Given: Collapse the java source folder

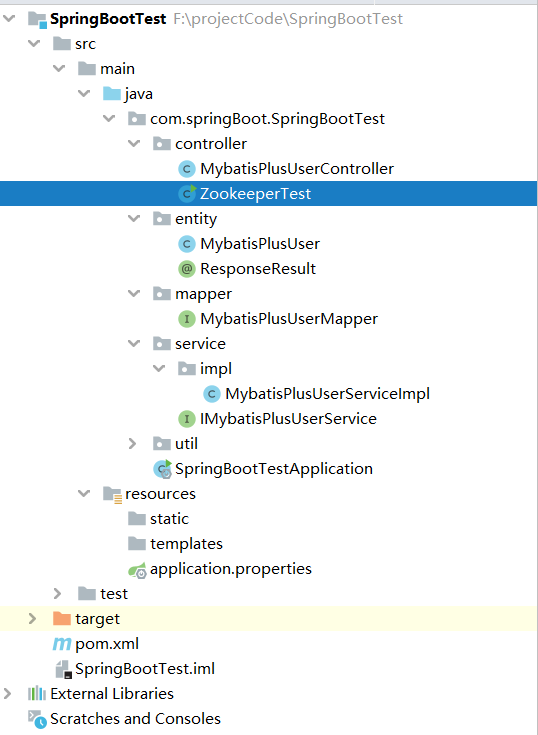Looking at the screenshot, I should (x=84, y=94).
